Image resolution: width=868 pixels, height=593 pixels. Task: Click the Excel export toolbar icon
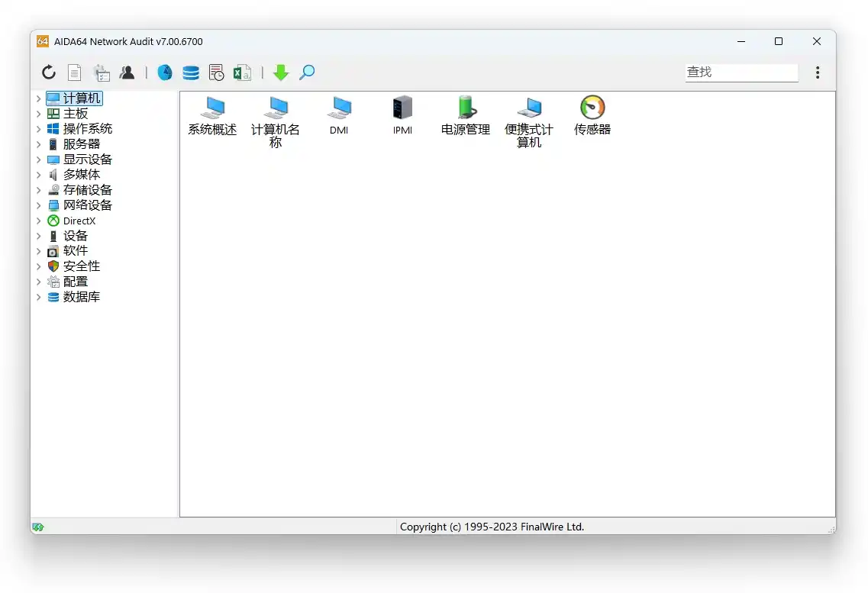[242, 73]
